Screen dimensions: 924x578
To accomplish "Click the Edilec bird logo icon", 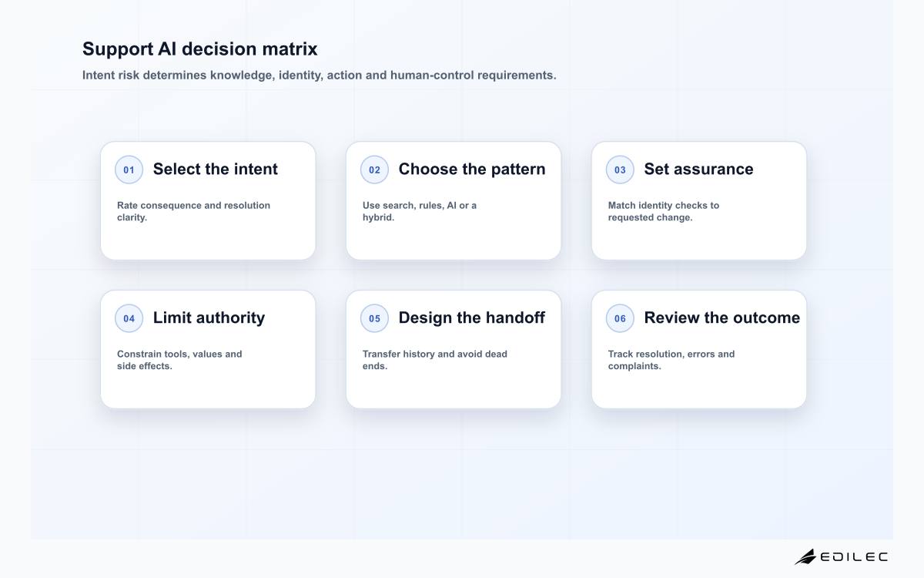I will [805, 556].
